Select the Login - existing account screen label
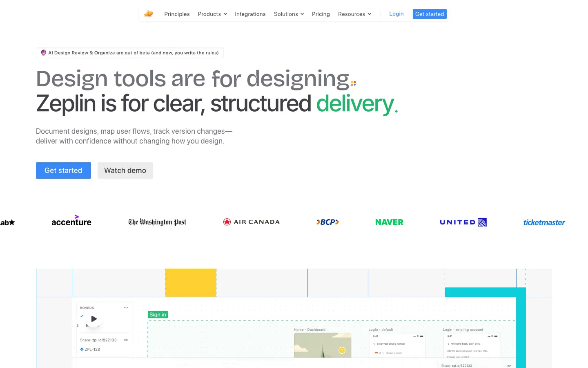Image resolution: width=588 pixels, height=368 pixels. click(463, 330)
